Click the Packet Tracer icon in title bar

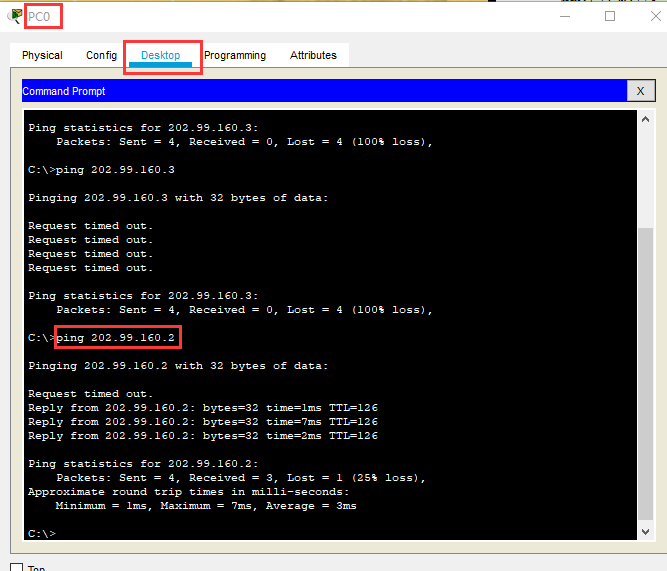[x=13, y=16]
